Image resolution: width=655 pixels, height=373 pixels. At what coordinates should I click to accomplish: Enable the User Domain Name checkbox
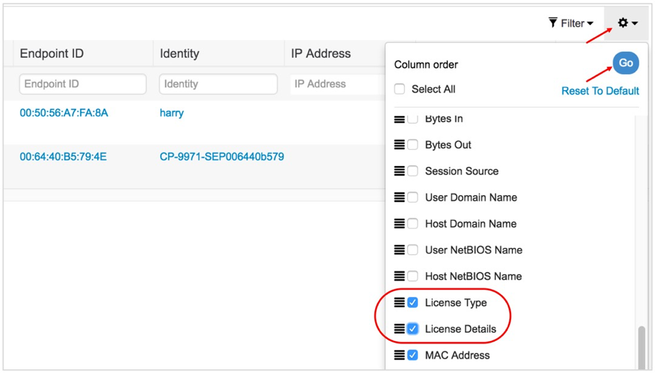click(413, 197)
